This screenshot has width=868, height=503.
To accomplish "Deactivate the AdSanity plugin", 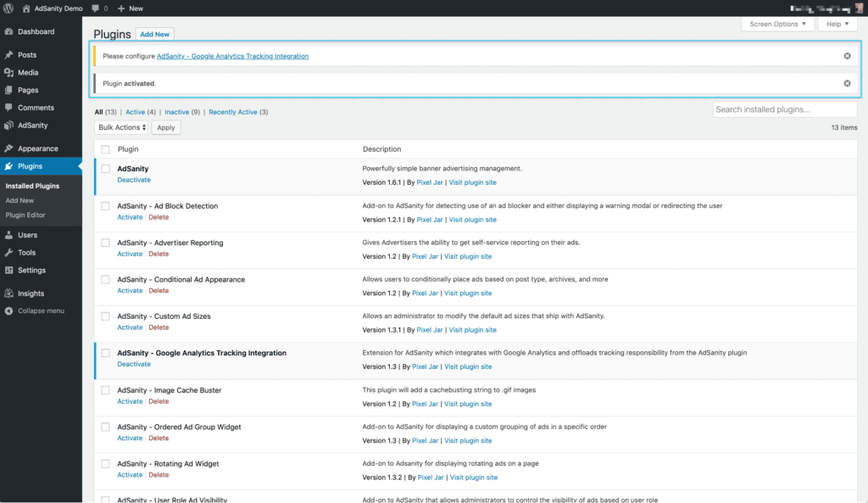I will click(x=134, y=180).
